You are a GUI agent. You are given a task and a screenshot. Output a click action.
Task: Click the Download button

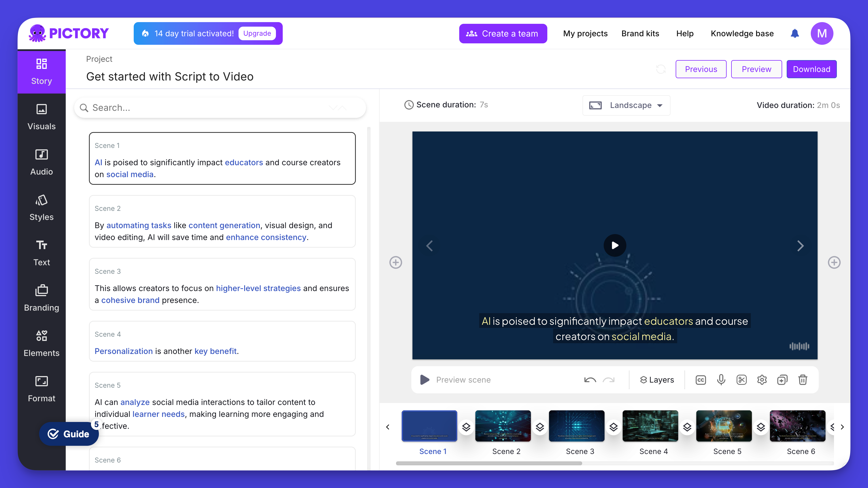click(811, 69)
